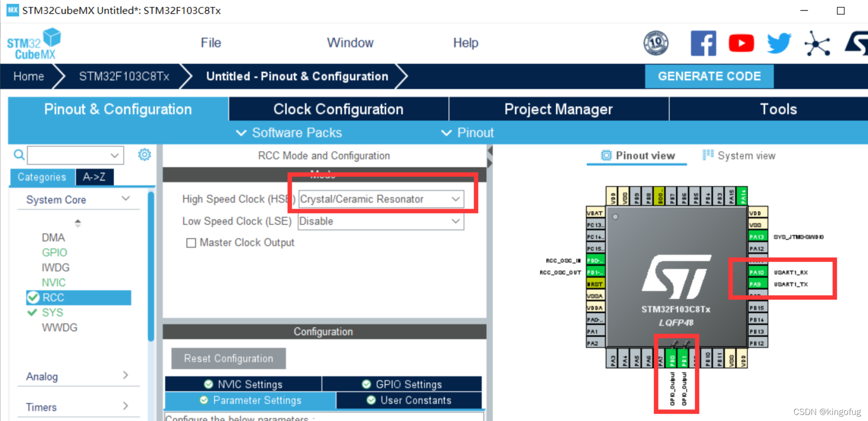This screenshot has height=421, width=868.
Task: Select pin PA10 on the chip
Action: click(758, 272)
